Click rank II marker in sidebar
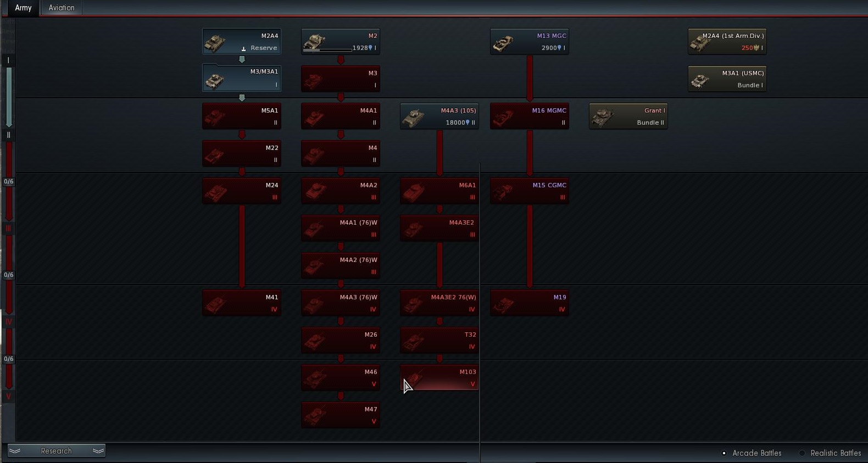This screenshot has height=463, width=868. [8, 135]
